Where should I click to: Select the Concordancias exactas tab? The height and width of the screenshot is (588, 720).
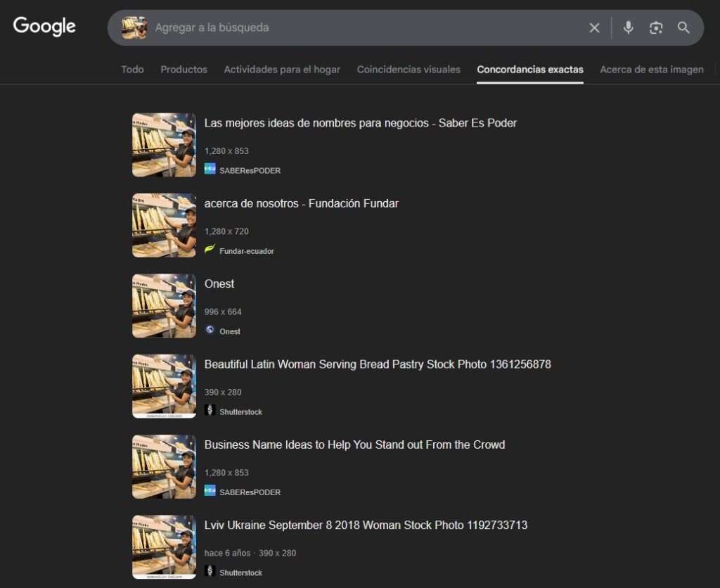pyautogui.click(x=530, y=70)
